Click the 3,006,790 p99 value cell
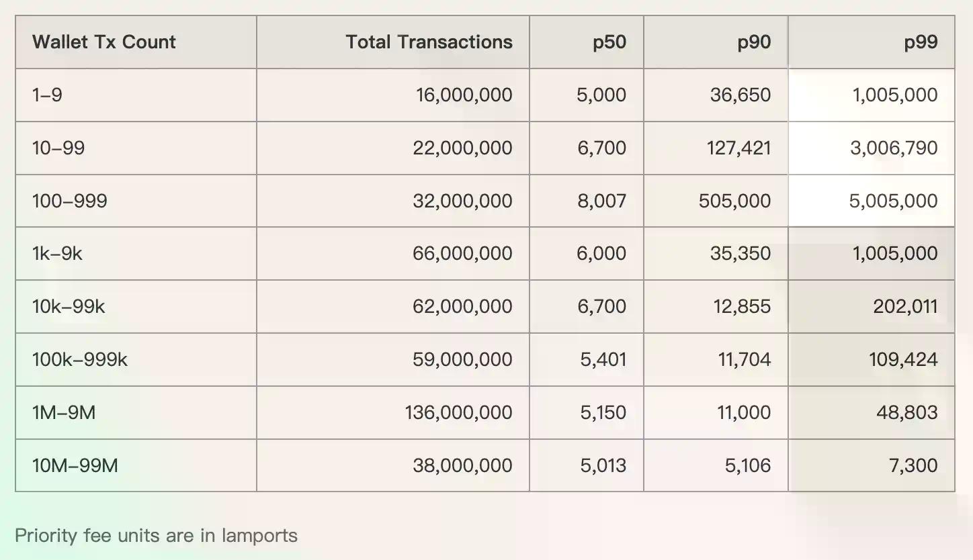The height and width of the screenshot is (560, 973). tap(893, 148)
